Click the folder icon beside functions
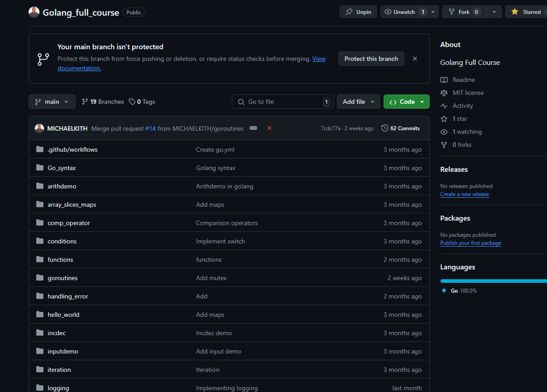This screenshot has width=547, height=392. point(40,260)
